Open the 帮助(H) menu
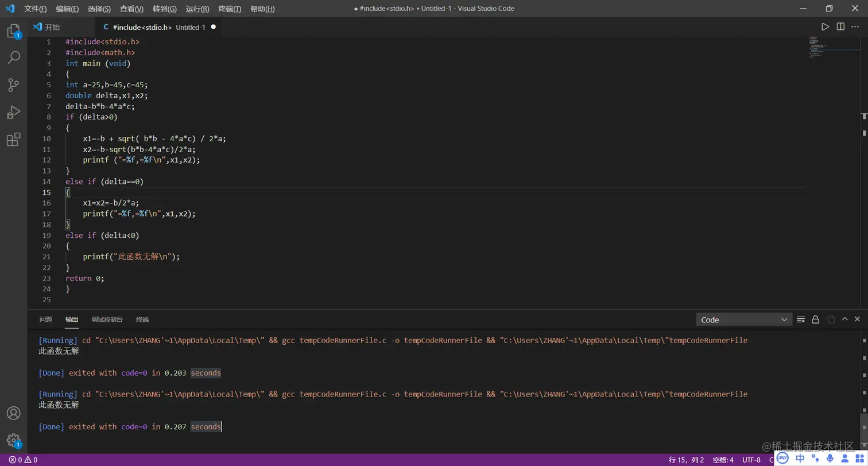 (262, 9)
